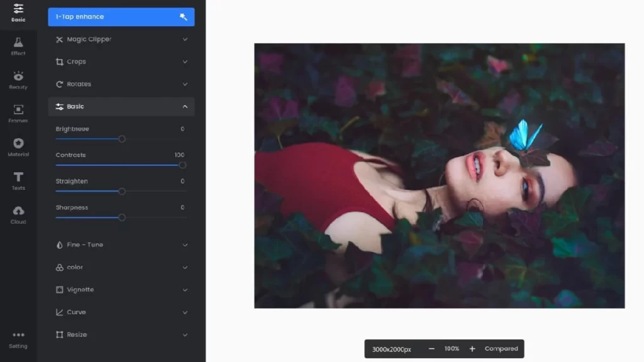Select the Basic panel icon in sidebar
The height and width of the screenshot is (362, 644).
[18, 13]
